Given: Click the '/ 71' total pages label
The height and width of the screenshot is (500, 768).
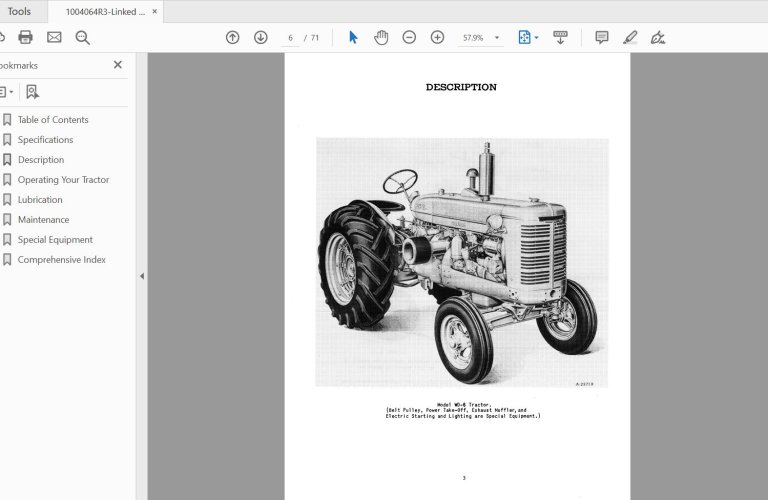Looking at the screenshot, I should pos(312,38).
